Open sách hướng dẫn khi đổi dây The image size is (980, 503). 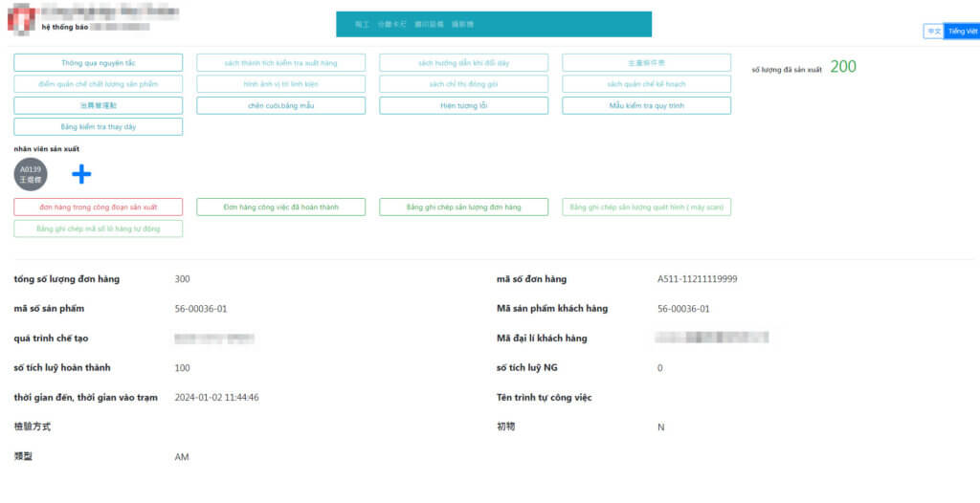[463, 62]
